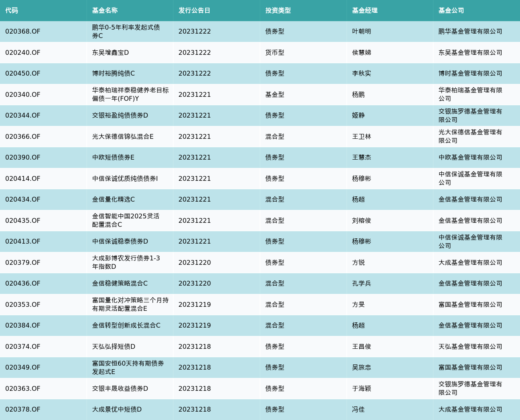
Task: Click manager name 王昌俊
Action: pos(362,346)
